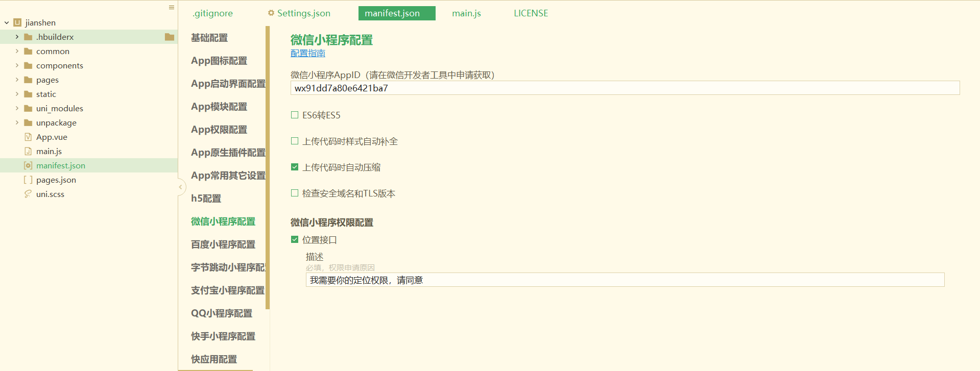Viewport: 980px width, 371px height.
Task: Uncheck 上传代码时自动压缩 checkbox
Action: pos(295,167)
